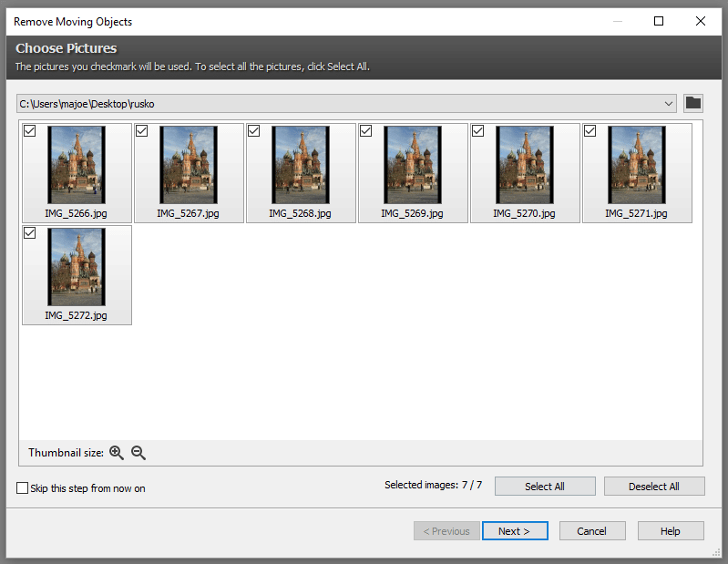Open the browse folder icon
The height and width of the screenshot is (564, 728).
point(693,103)
